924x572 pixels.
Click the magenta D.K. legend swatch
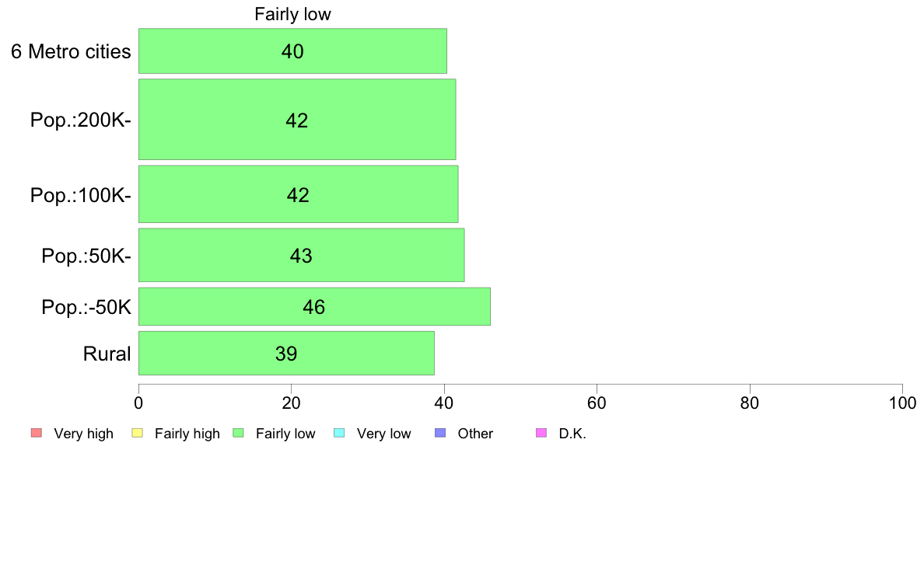click(541, 433)
